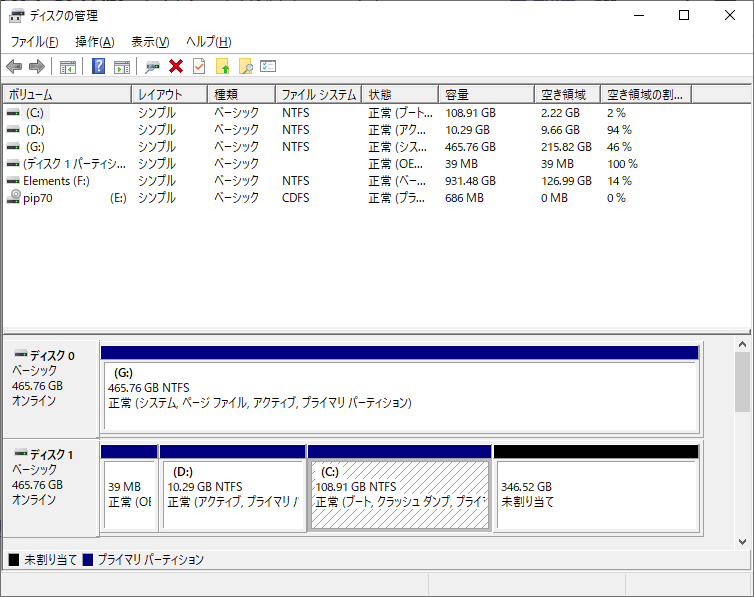Toggle the console tree pane icon
This screenshot has width=754, height=597.
(68, 67)
